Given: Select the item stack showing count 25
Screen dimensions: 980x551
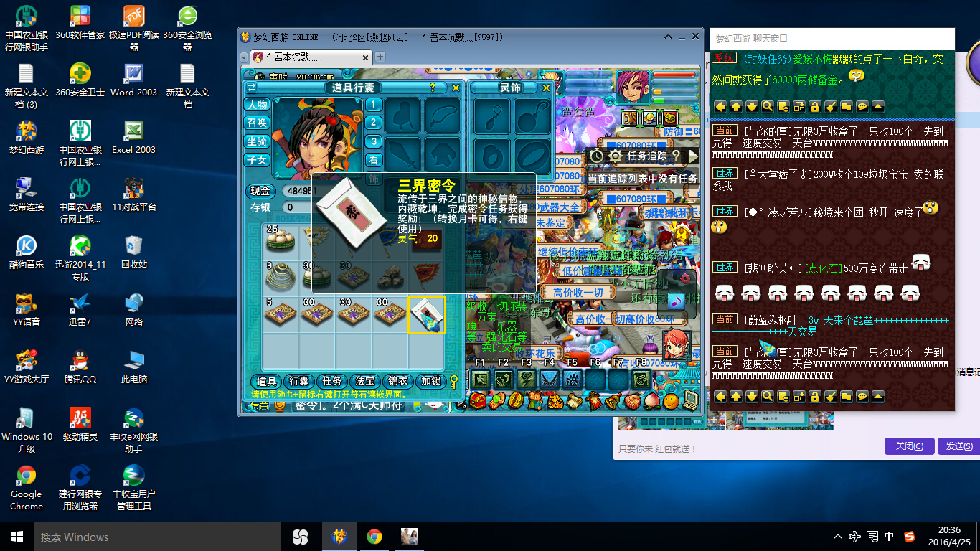Looking at the screenshot, I should coord(281,240).
